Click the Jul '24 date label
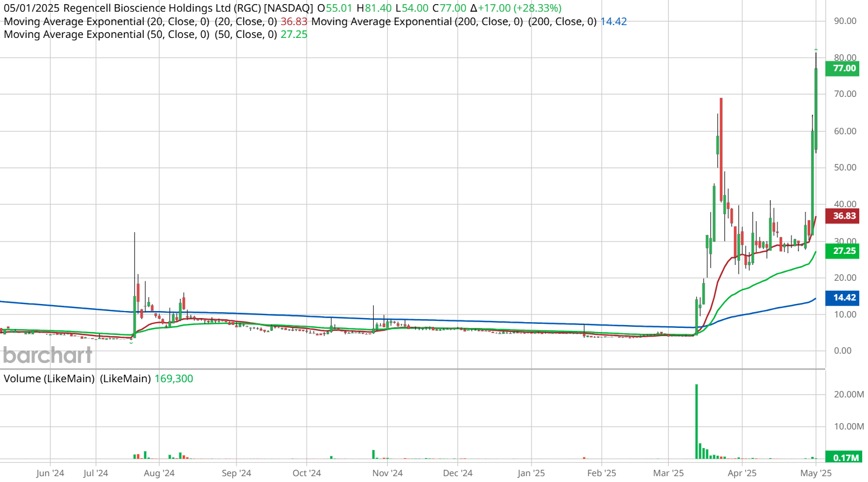 click(x=96, y=473)
